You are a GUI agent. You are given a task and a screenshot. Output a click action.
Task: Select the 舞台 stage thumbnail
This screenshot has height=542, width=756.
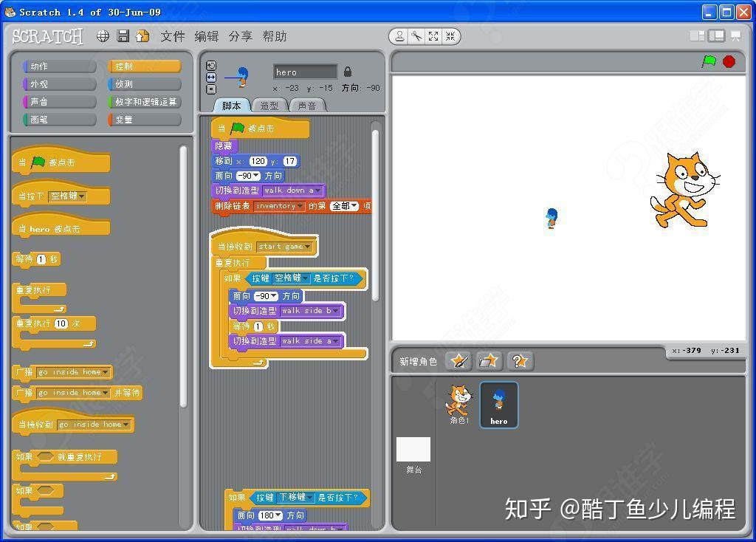(x=413, y=450)
